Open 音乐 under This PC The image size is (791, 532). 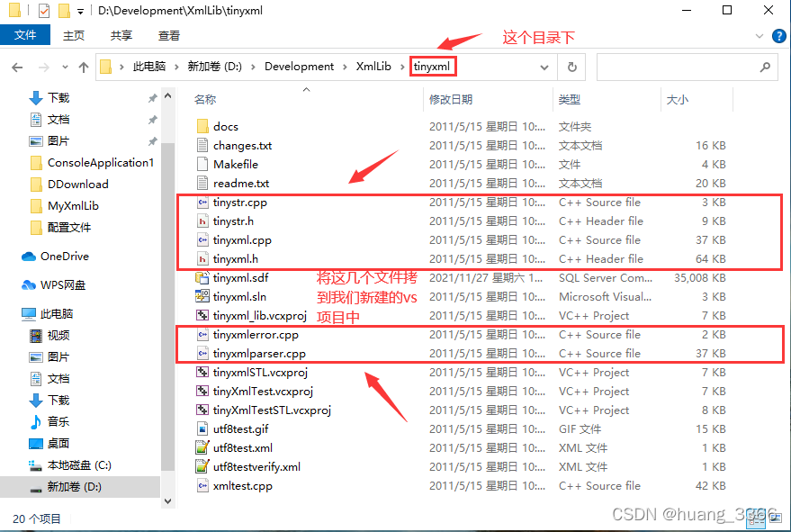49,422
